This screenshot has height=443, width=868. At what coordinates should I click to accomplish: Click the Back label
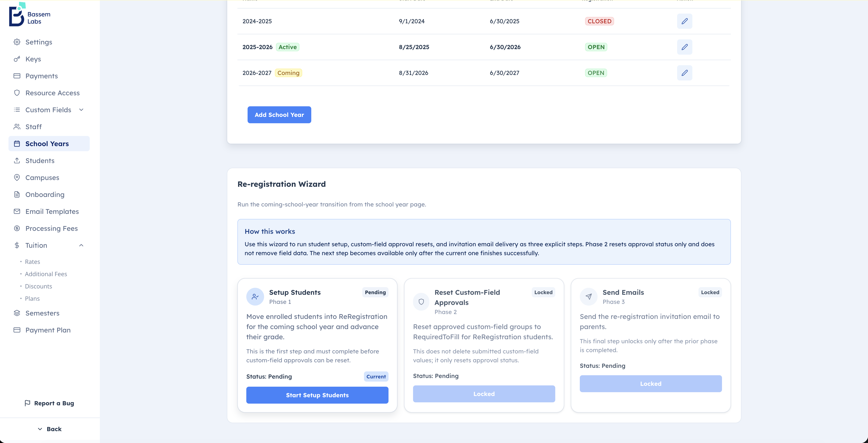coord(54,429)
